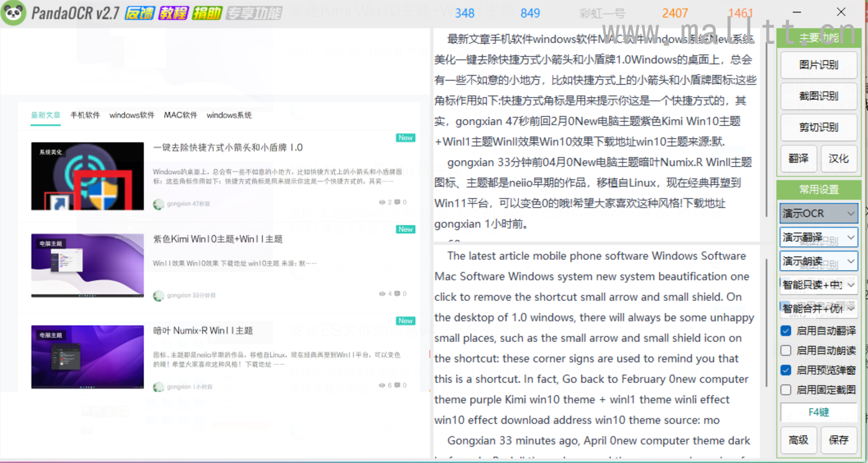Expand the 智能只读+中 language dropdown
This screenshot has height=463, width=868.
pyautogui.click(x=818, y=285)
